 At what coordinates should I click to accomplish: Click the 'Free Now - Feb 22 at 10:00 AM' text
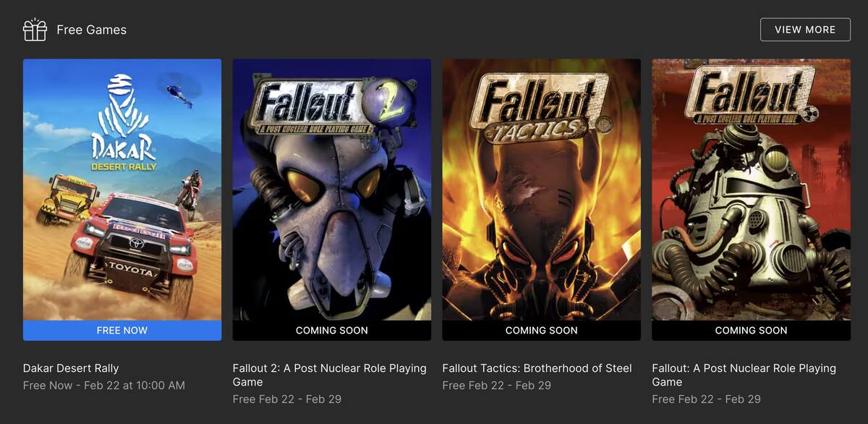(104, 385)
